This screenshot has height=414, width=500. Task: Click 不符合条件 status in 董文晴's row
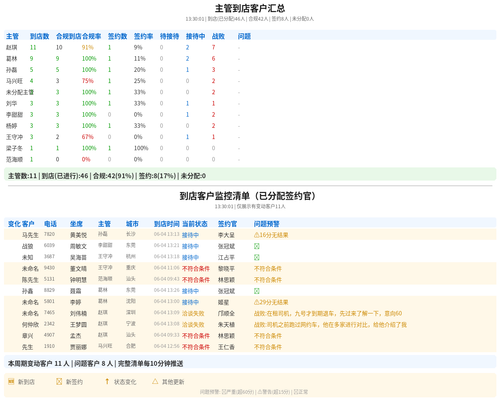coord(196,269)
